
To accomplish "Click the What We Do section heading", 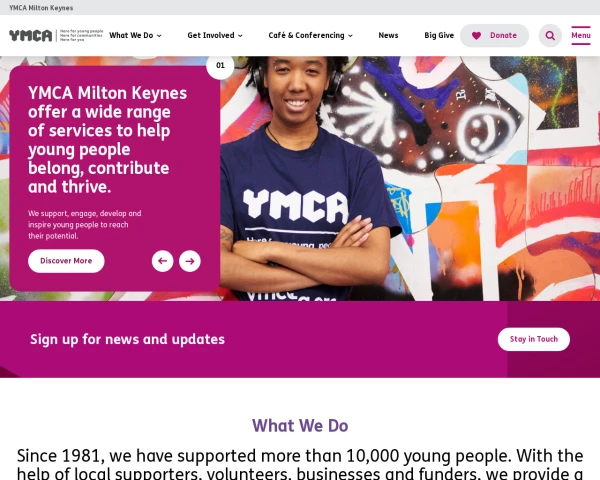I will coord(300,426).
